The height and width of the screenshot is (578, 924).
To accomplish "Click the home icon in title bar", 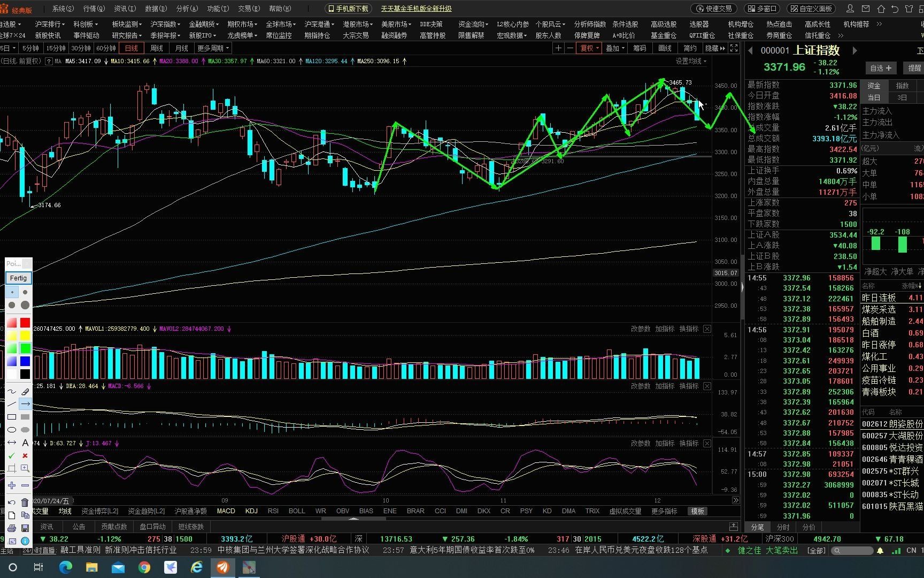I will (881, 9).
